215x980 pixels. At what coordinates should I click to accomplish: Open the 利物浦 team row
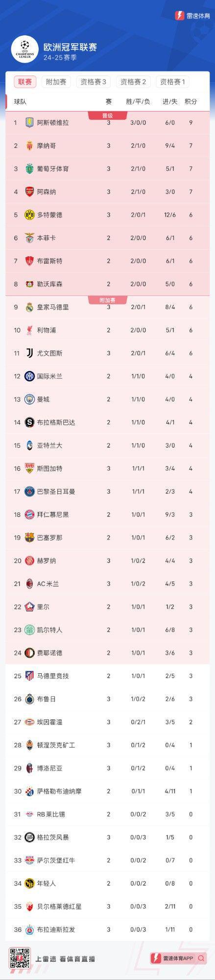[107, 330]
